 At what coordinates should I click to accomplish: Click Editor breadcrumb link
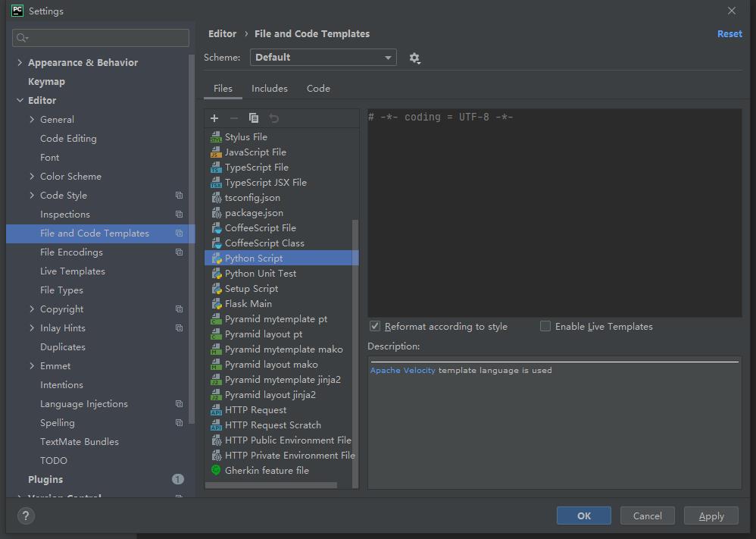point(222,34)
